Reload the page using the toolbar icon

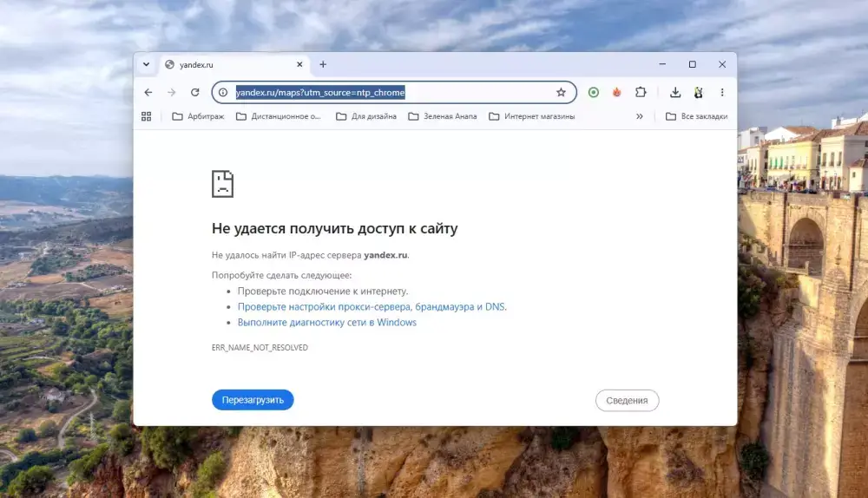(x=194, y=93)
